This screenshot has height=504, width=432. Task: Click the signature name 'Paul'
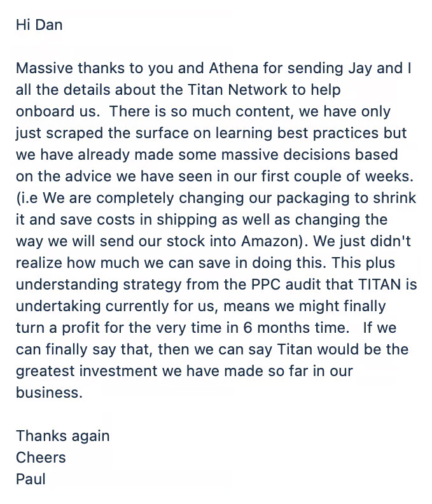click(x=31, y=479)
